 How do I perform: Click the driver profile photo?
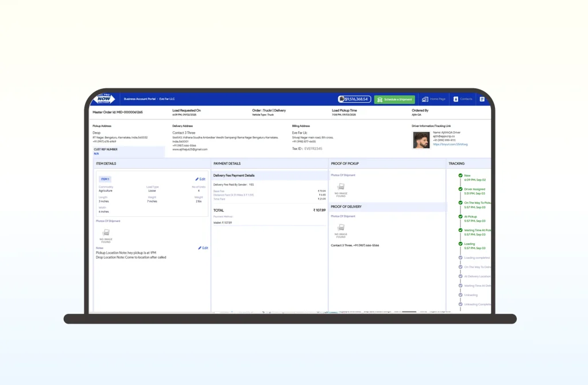click(421, 140)
